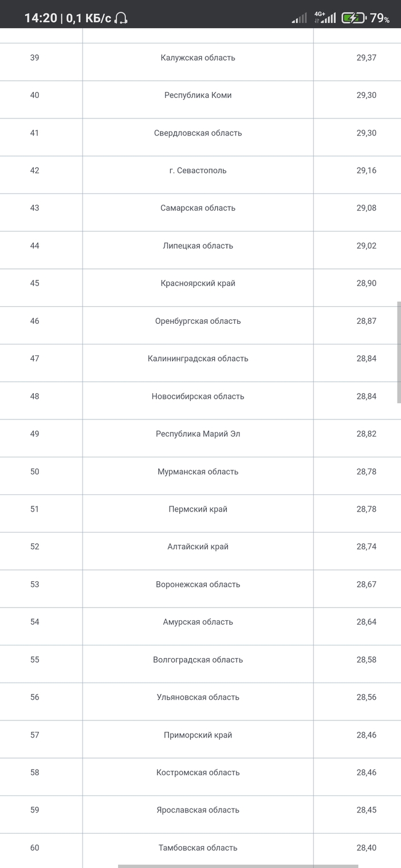This screenshot has width=401, height=868.
Task: Select Свердловская область in the table
Action: coord(198,133)
